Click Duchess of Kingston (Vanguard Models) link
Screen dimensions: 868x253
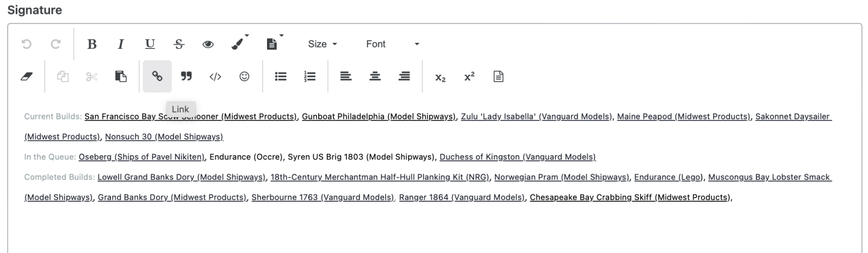point(517,157)
